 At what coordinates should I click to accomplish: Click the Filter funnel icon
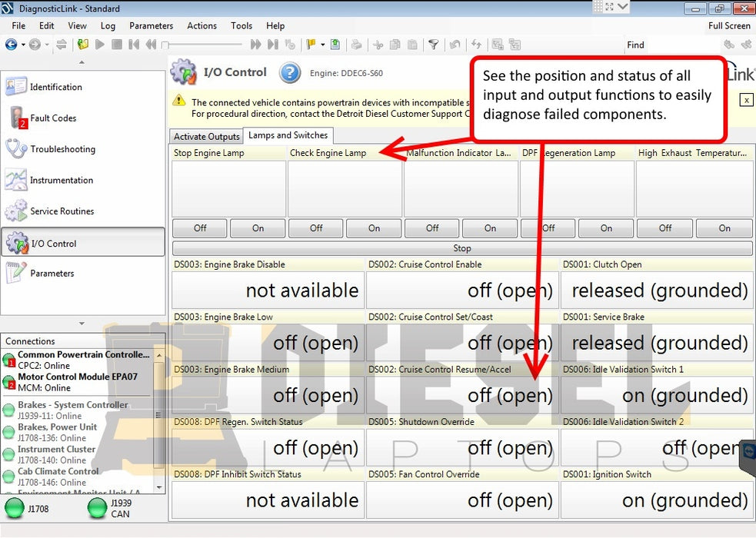(434, 45)
